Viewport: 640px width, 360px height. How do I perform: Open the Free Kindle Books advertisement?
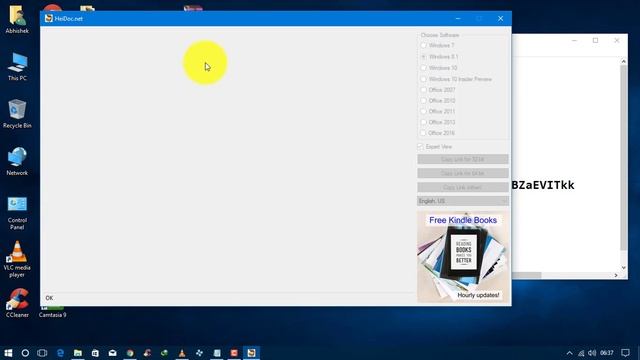click(463, 257)
